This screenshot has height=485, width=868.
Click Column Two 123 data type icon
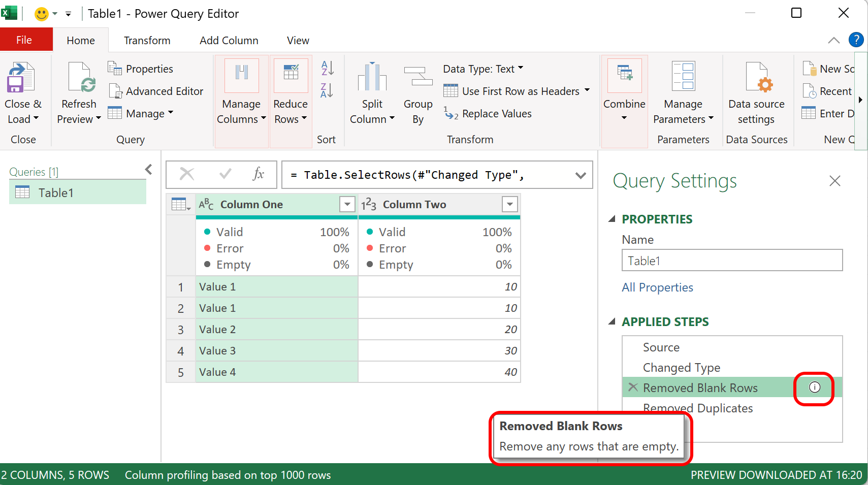pyautogui.click(x=369, y=205)
